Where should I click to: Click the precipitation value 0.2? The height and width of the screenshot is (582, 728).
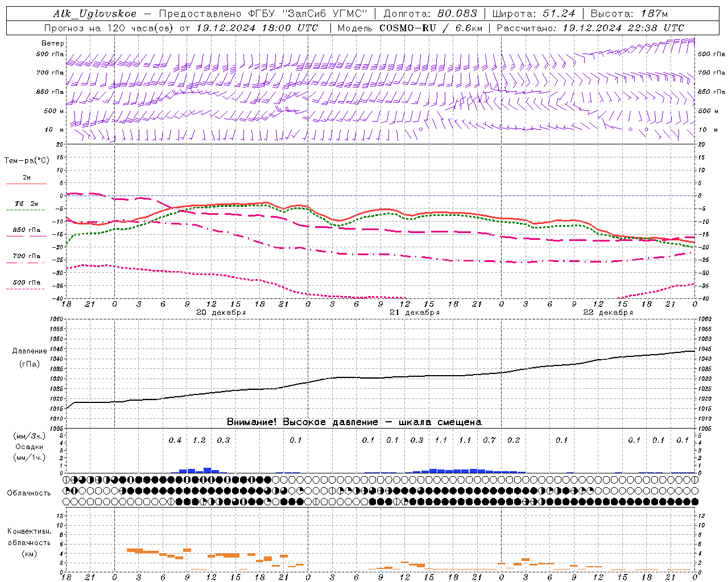point(514,440)
